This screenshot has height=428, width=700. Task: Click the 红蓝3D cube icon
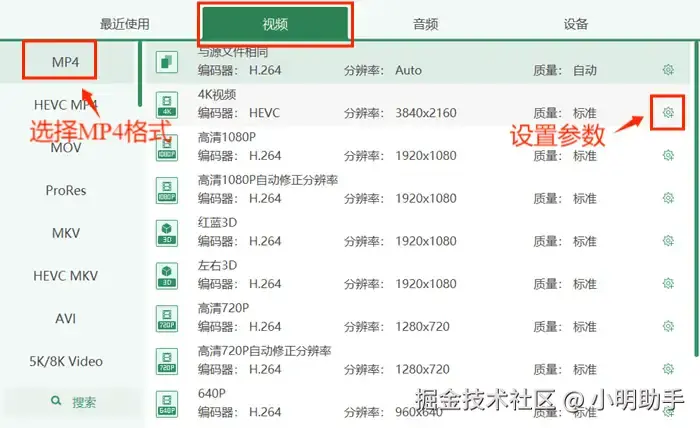167,233
